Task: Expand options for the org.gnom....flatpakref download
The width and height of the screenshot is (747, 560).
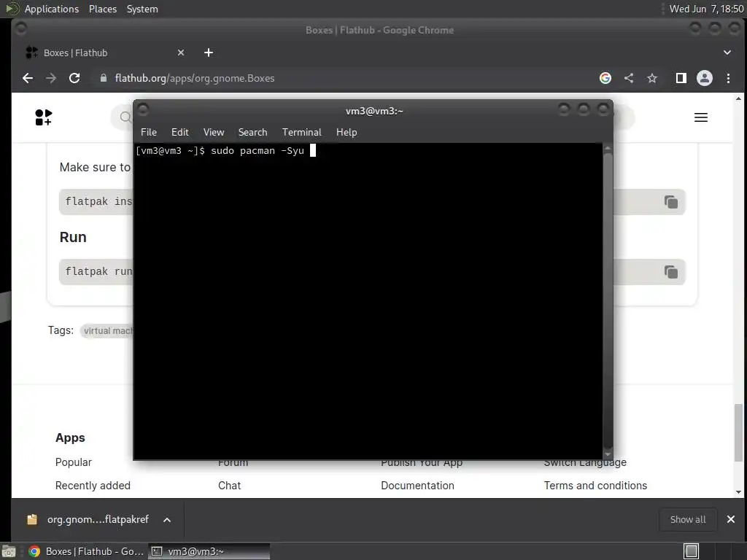Action: click(x=167, y=519)
